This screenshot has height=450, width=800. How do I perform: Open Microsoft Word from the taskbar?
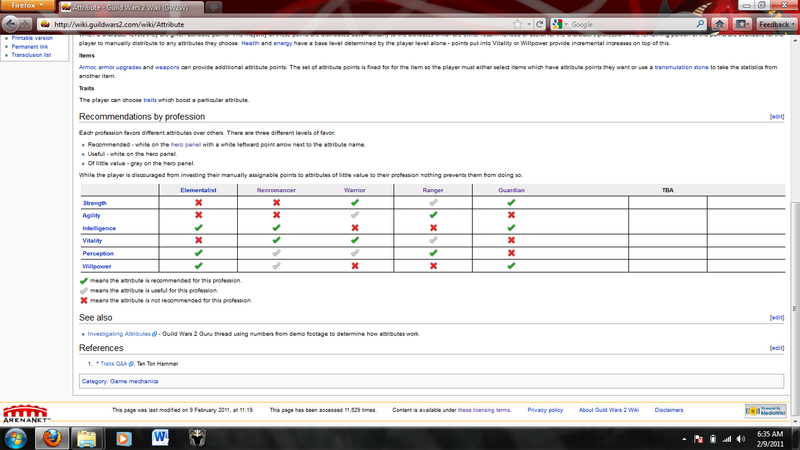pos(160,438)
